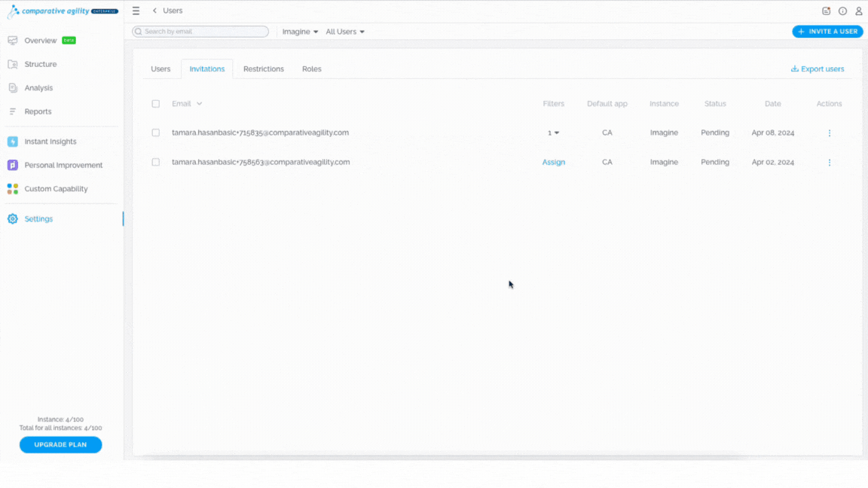Switch to the Roles tab
868x488 pixels.
click(312, 69)
